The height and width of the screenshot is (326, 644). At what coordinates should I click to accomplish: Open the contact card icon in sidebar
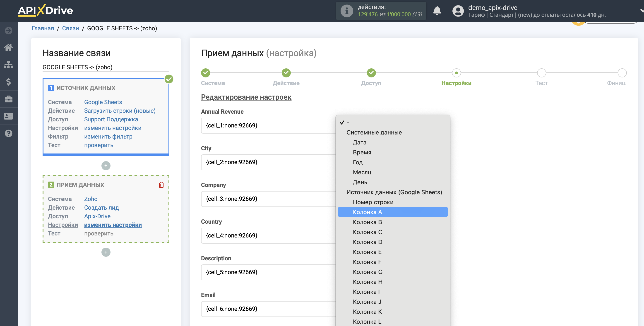point(9,116)
